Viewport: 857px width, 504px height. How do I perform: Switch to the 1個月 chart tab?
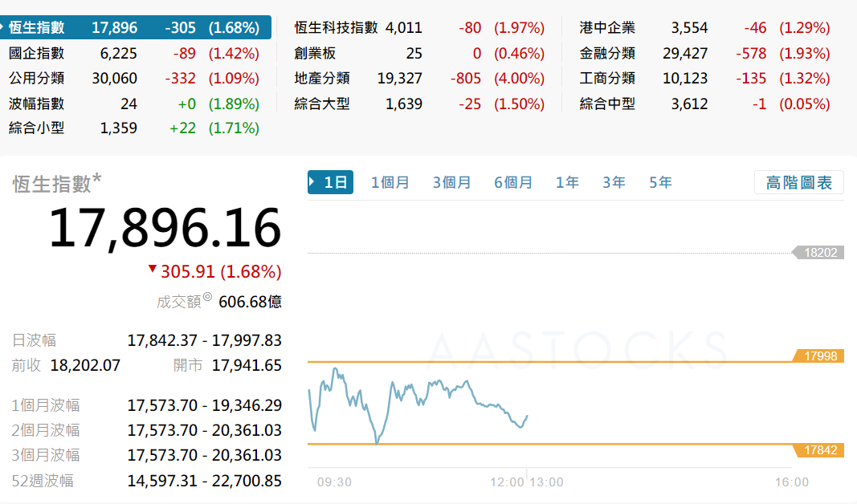pyautogui.click(x=390, y=182)
